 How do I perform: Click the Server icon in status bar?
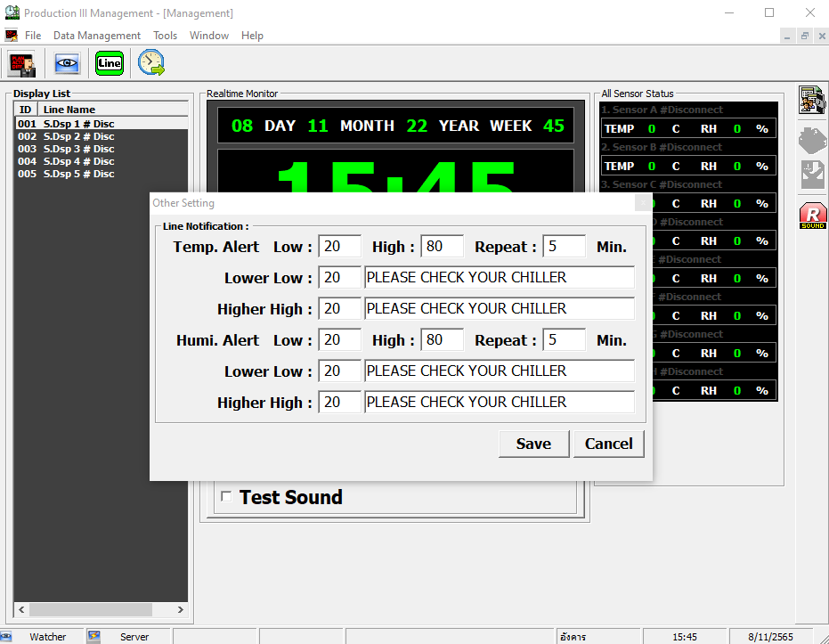click(94, 636)
